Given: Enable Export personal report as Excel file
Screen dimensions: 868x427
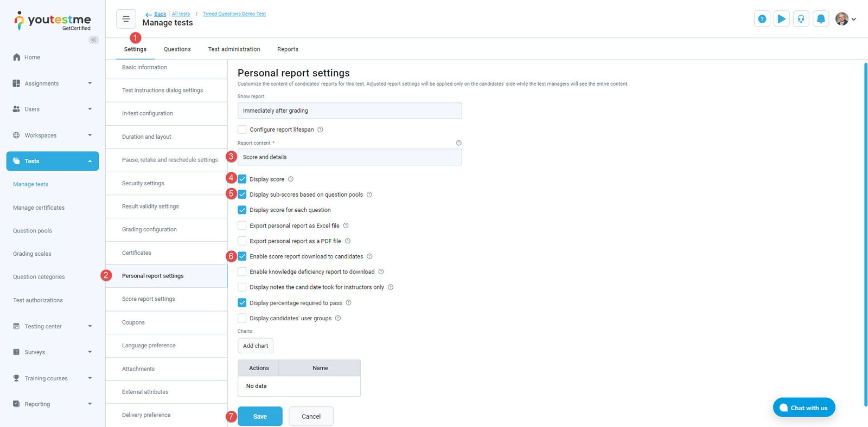Looking at the screenshot, I should click(x=242, y=225).
